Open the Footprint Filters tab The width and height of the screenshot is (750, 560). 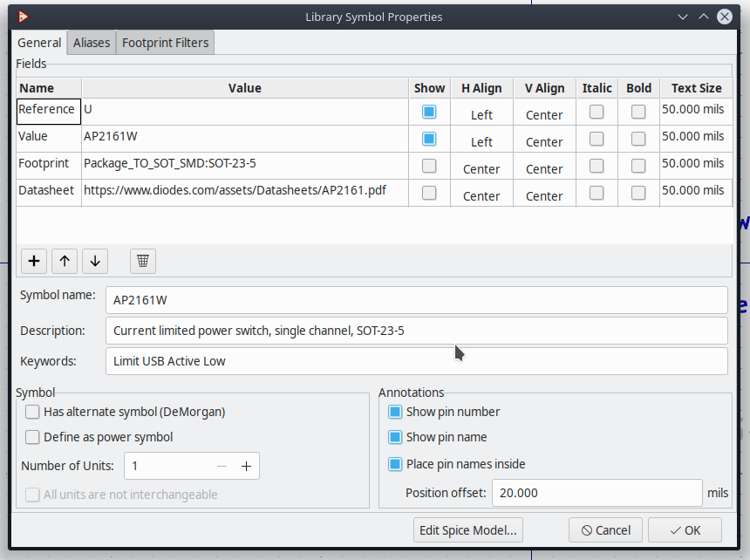coord(165,43)
